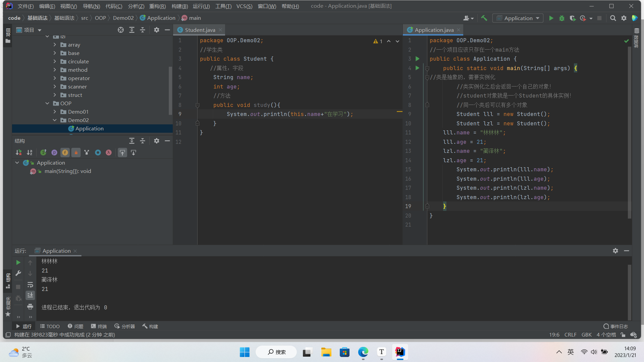Viewport: 644px width, 362px height.
Task: Toggle Show Fields filter in the structure panel
Action: coord(65,153)
